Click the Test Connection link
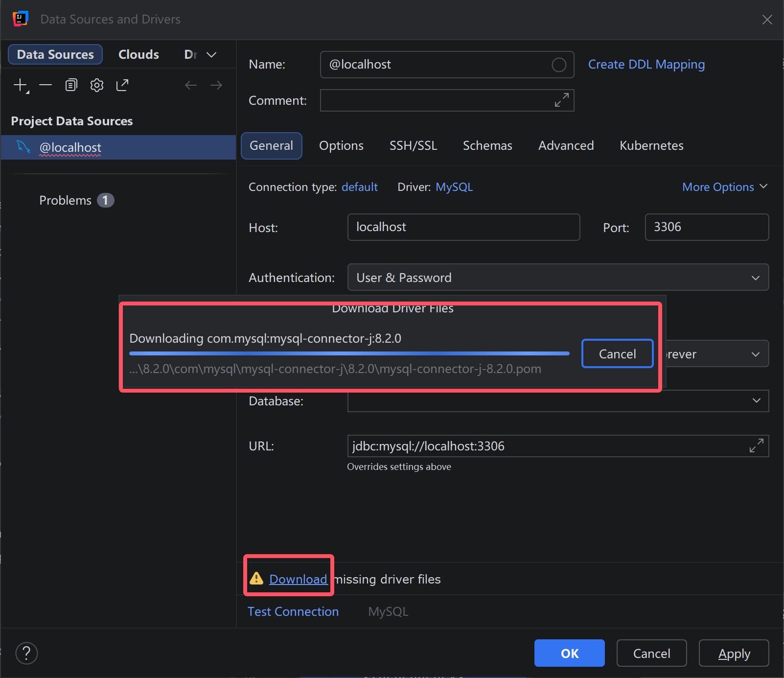The image size is (784, 678). (x=293, y=611)
